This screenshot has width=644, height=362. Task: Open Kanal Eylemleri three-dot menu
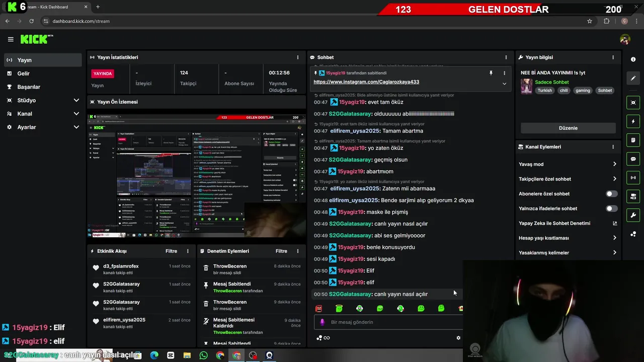(613, 147)
